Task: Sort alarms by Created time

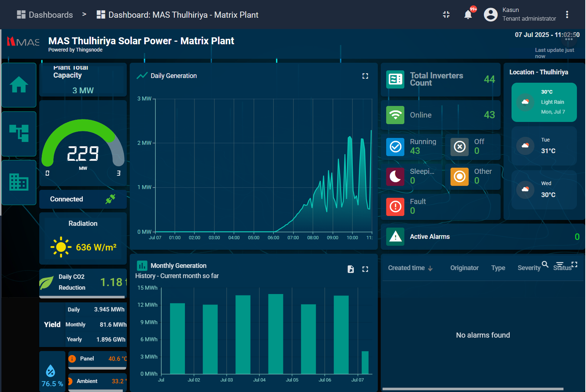Action: [x=410, y=268]
